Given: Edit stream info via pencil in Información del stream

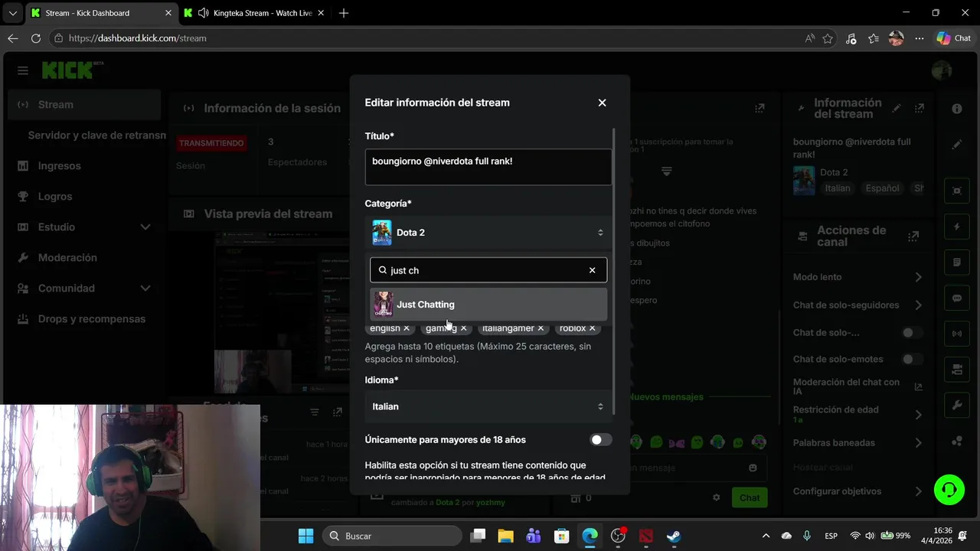Looking at the screenshot, I should 897,109.
